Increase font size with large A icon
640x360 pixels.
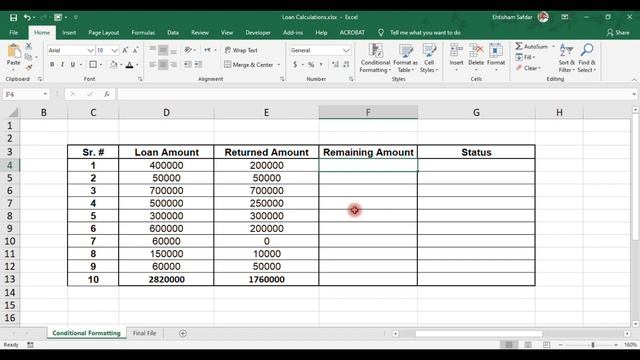[x=125, y=50]
